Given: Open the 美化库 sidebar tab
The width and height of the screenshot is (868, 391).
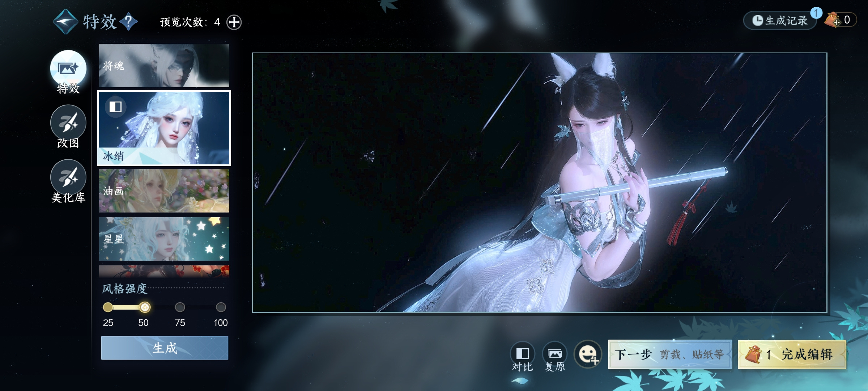Looking at the screenshot, I should [x=68, y=181].
